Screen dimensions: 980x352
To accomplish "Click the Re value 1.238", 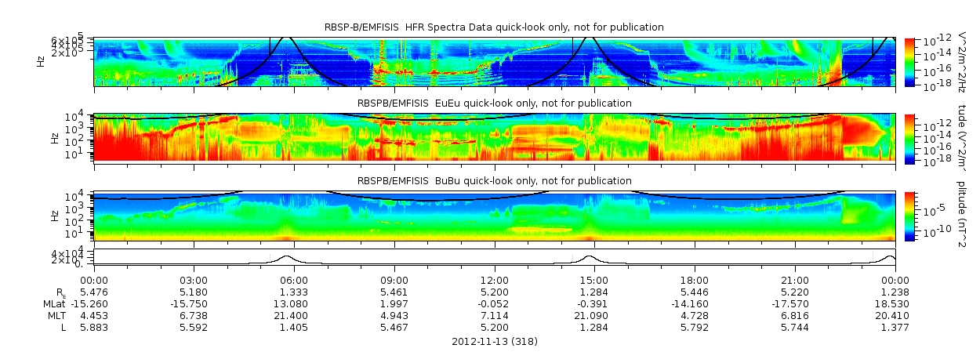I will [895, 292].
